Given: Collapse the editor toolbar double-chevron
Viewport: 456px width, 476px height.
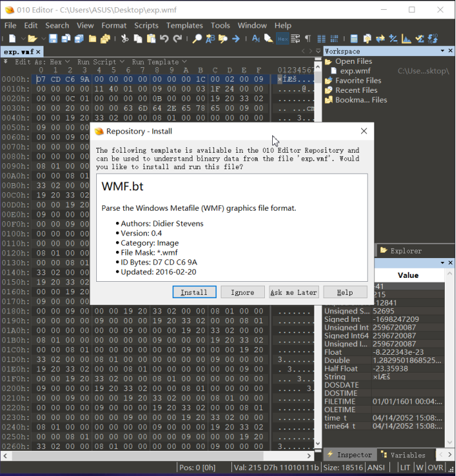Looking at the screenshot, I should [x=5, y=62].
